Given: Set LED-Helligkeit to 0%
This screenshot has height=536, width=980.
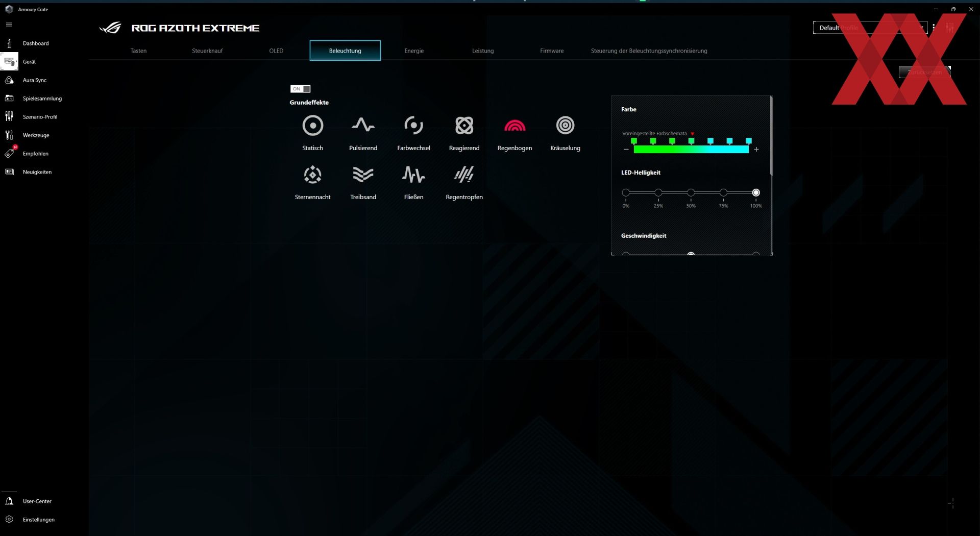Looking at the screenshot, I should [x=626, y=192].
